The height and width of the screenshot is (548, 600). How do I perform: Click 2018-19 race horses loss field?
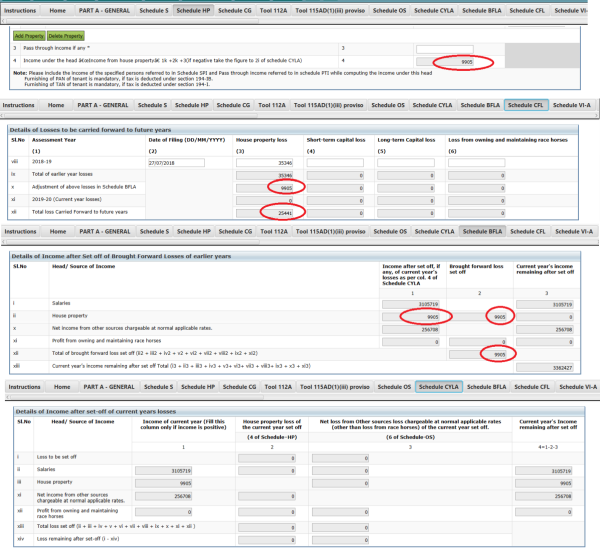(x=476, y=163)
